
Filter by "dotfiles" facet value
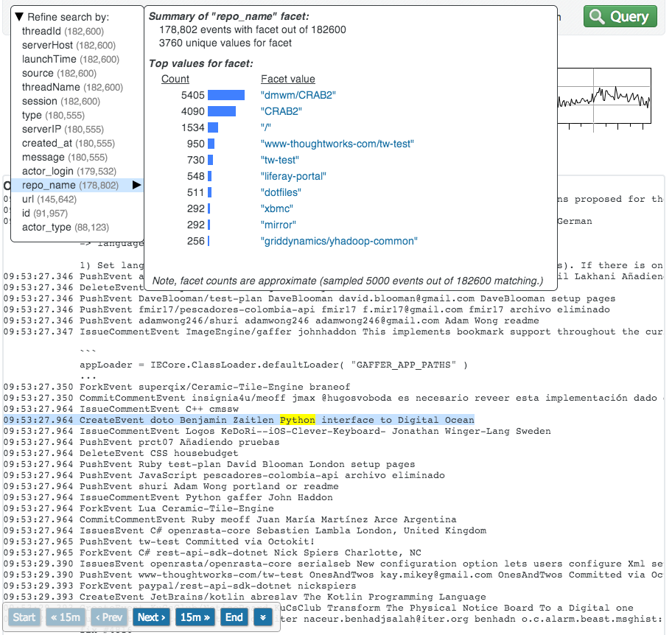point(281,193)
